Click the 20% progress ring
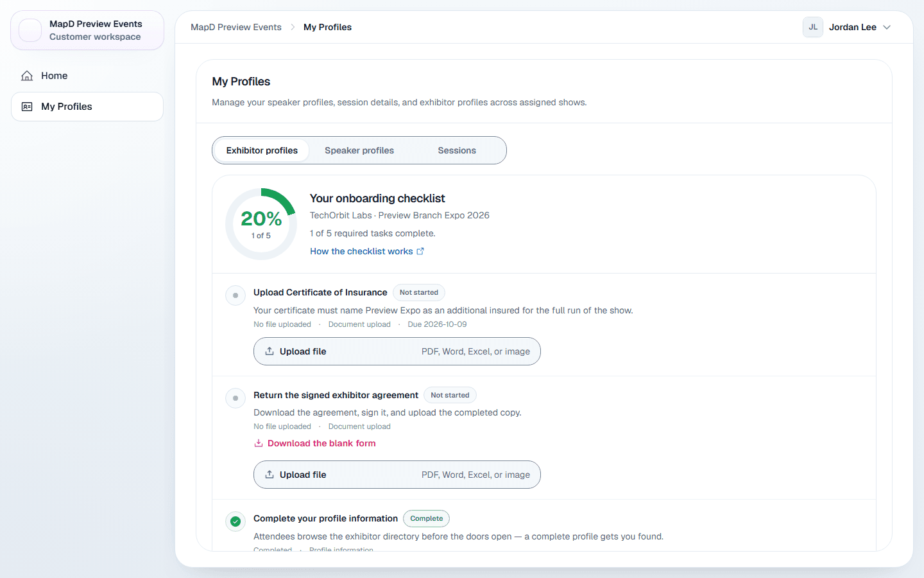The image size is (924, 578). tap(261, 224)
